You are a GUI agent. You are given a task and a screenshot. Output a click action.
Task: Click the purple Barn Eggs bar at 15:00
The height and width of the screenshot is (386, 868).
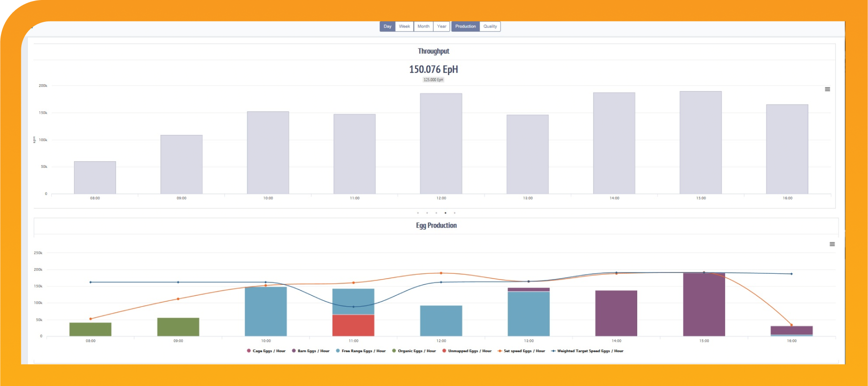point(704,304)
